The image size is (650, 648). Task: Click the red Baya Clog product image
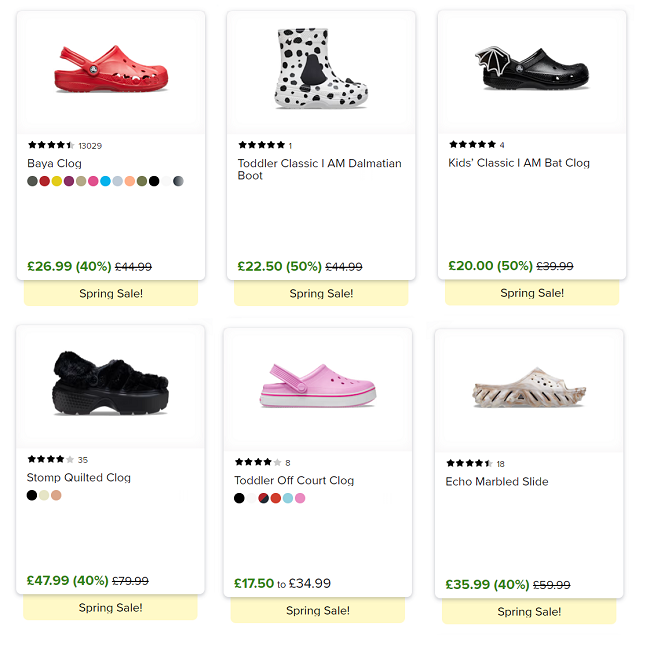[x=110, y=68]
